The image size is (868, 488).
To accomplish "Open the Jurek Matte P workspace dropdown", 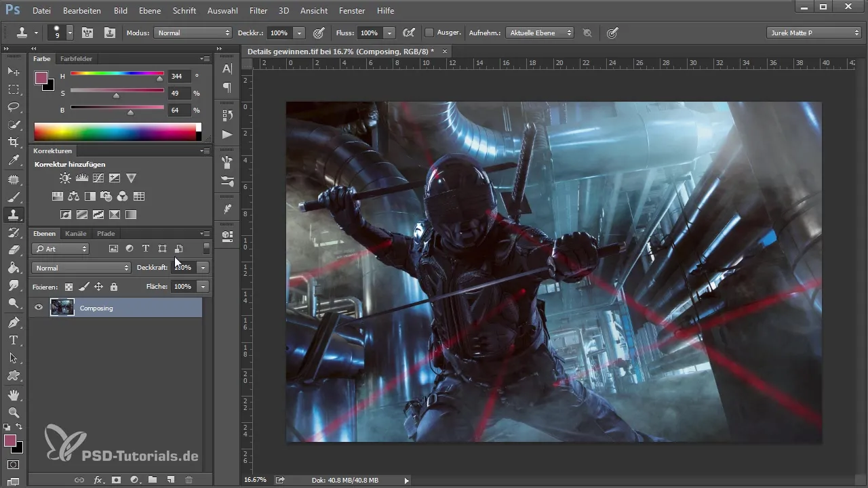I will click(814, 33).
